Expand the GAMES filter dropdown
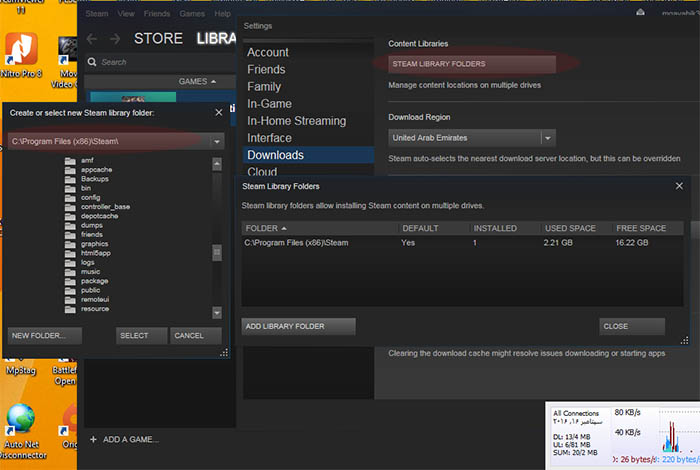The width and height of the screenshot is (700, 470). [197, 81]
